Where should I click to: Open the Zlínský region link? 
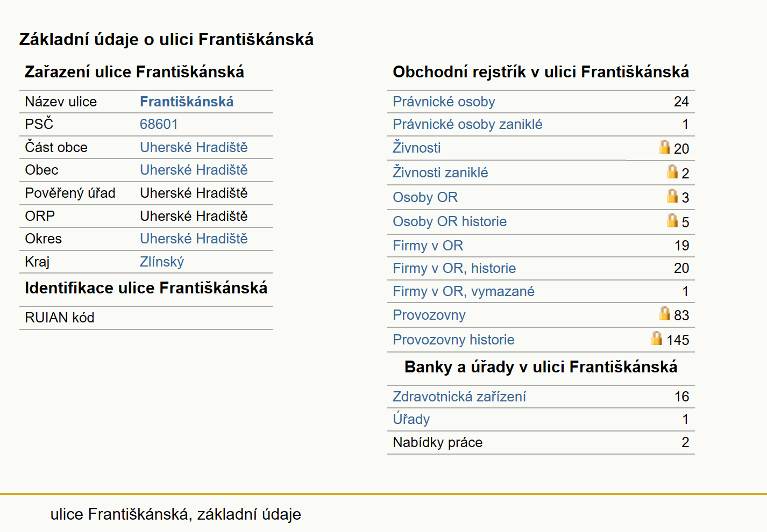click(162, 262)
